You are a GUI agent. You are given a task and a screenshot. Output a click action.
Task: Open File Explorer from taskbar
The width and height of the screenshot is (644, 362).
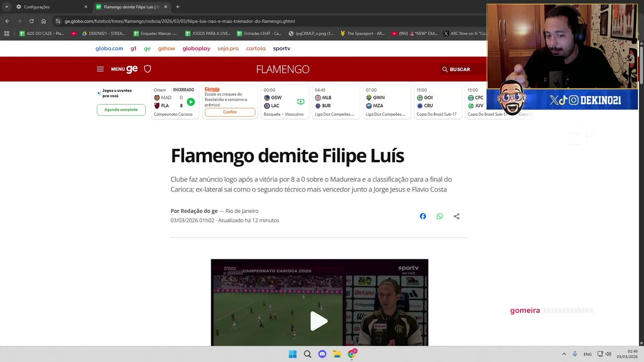[337, 354]
